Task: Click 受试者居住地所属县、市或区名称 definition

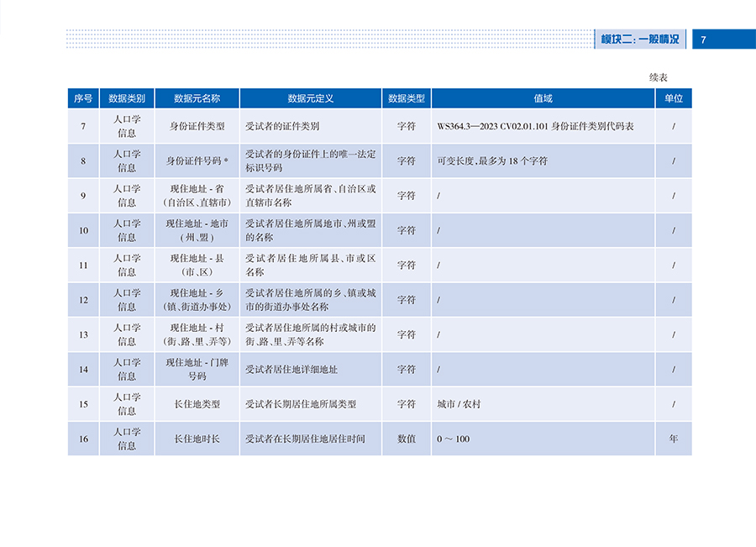Action: click(311, 266)
